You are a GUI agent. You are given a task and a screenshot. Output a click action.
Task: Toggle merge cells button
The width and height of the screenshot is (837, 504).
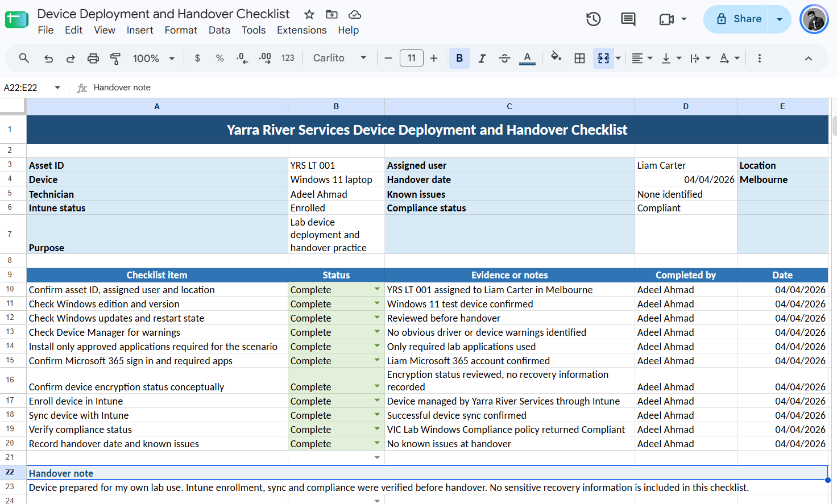[603, 58]
